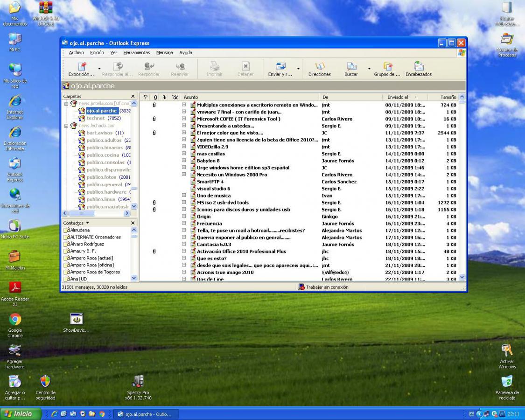Select contact 'ALTERNATE Ordenadores'
This screenshot has height=420, width=525.
click(95, 237)
